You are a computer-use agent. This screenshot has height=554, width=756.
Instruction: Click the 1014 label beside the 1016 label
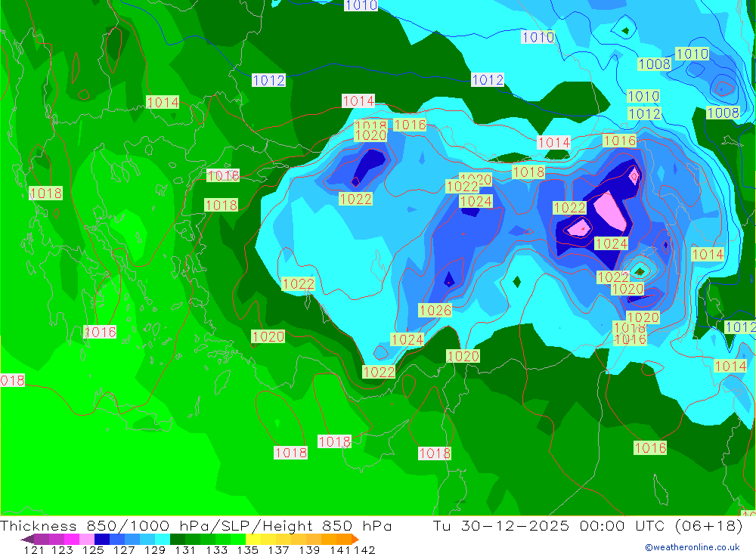point(554,142)
